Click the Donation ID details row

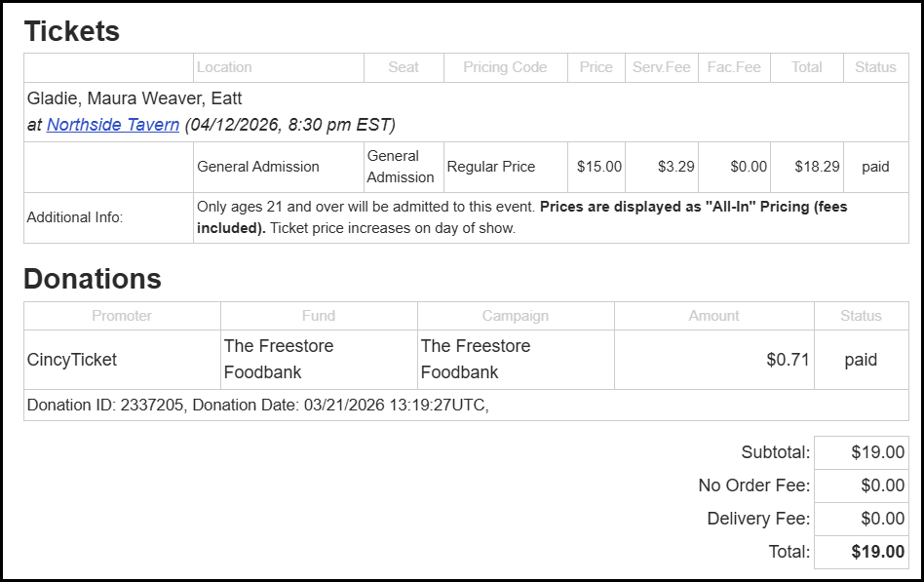point(258,406)
